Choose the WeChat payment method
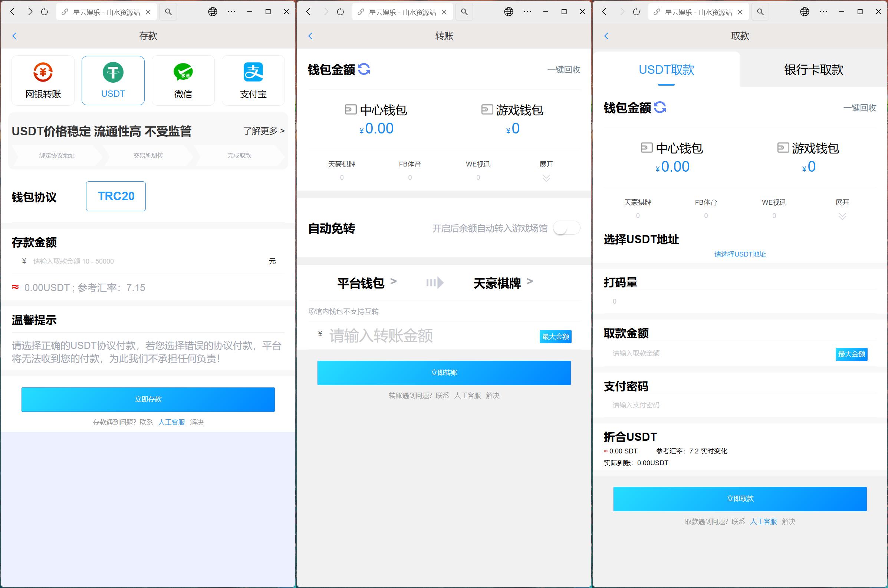Screen dimensions: 888x588 [x=183, y=80]
